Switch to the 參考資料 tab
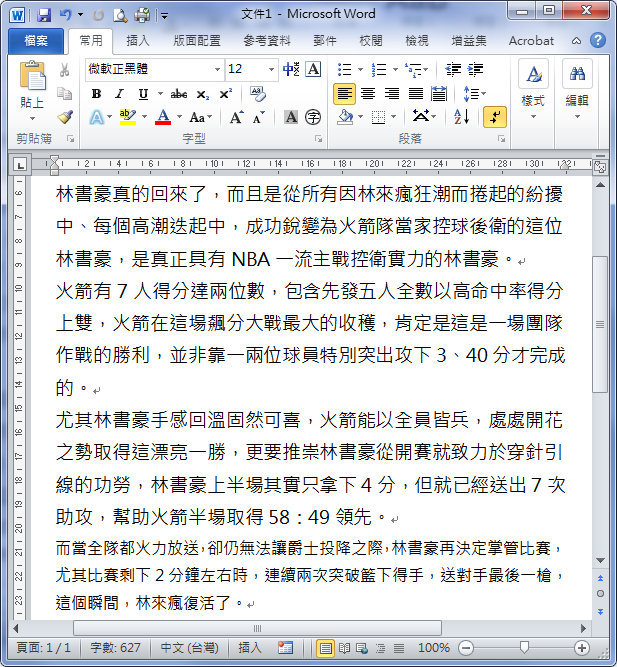This screenshot has width=617, height=667. click(x=267, y=41)
